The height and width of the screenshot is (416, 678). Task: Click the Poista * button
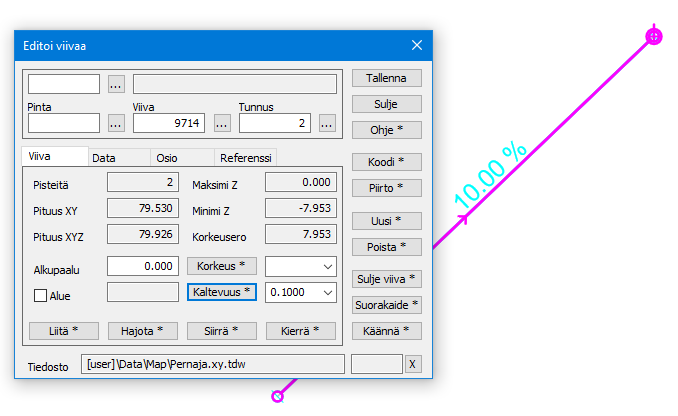click(387, 246)
